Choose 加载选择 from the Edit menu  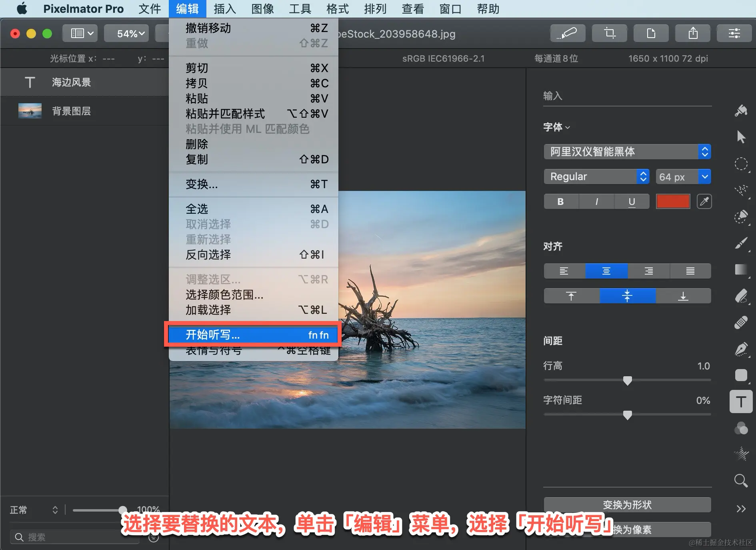[x=253, y=310]
